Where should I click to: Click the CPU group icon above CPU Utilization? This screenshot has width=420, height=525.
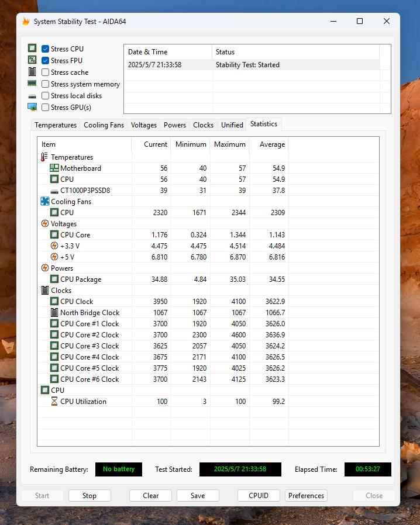coord(45,390)
